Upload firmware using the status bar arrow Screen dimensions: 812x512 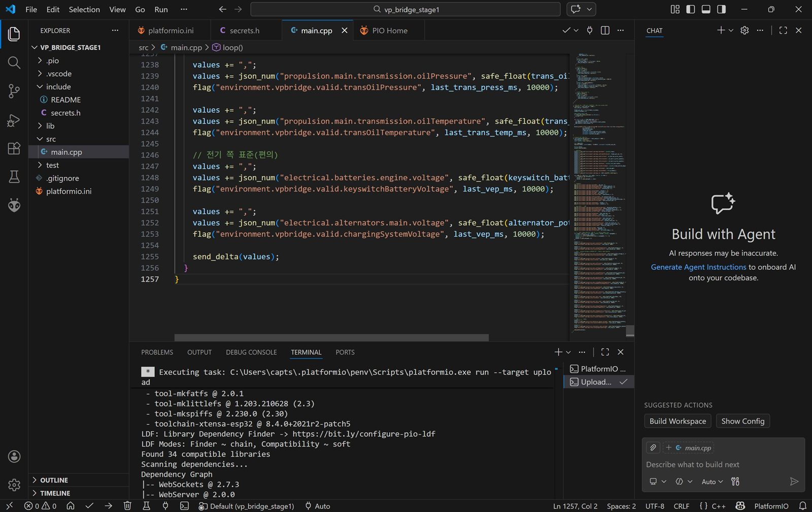(108, 505)
